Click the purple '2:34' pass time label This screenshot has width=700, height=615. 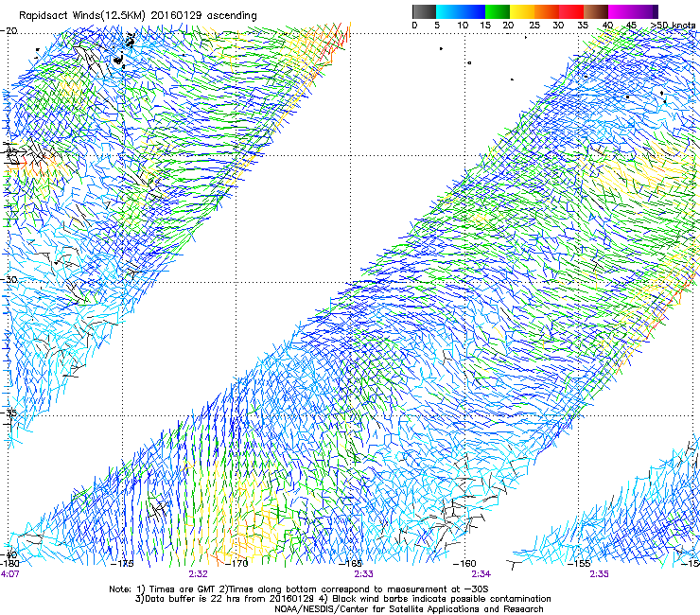tap(481, 574)
